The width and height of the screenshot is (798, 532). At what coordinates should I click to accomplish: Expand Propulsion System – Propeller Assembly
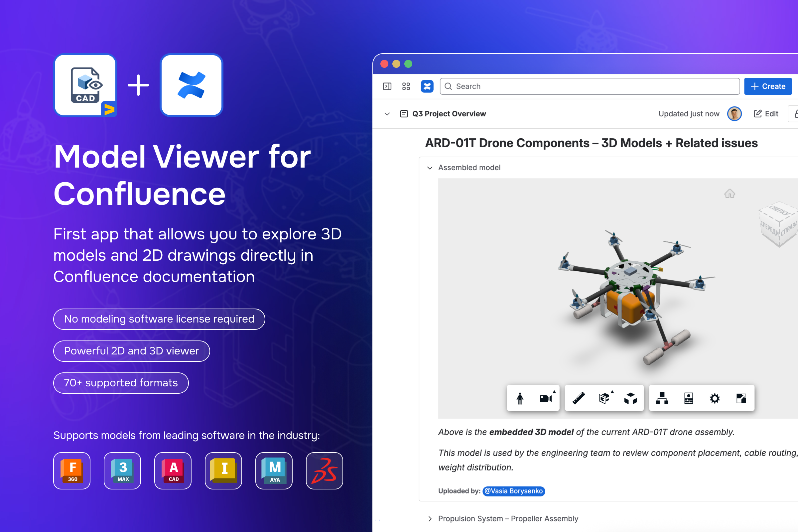pos(430,518)
